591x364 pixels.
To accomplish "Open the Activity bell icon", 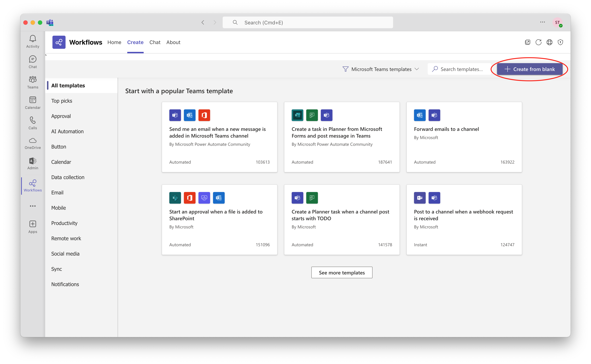I will tap(33, 41).
